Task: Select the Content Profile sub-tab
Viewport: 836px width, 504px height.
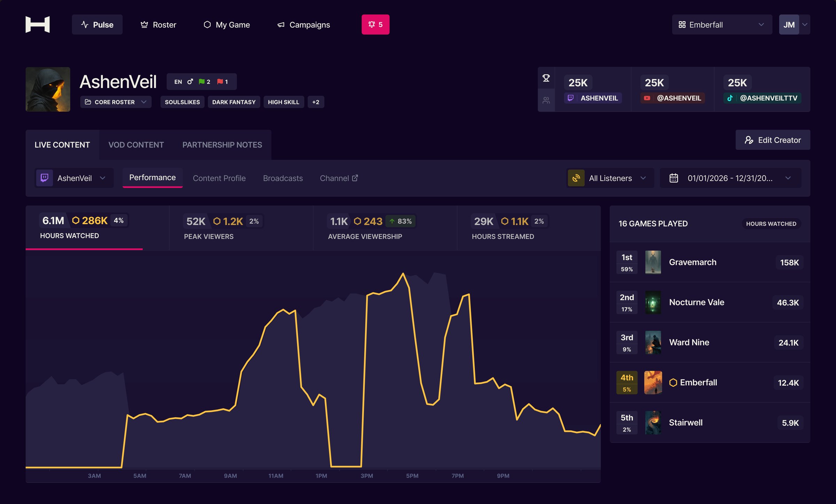Action: (219, 178)
